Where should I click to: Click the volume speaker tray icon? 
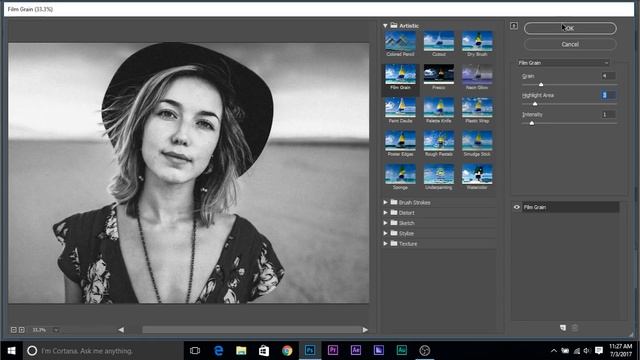click(587, 351)
